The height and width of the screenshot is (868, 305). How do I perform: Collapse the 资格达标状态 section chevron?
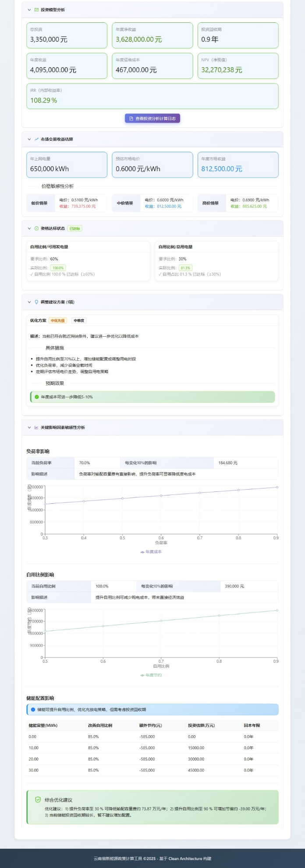[29, 228]
